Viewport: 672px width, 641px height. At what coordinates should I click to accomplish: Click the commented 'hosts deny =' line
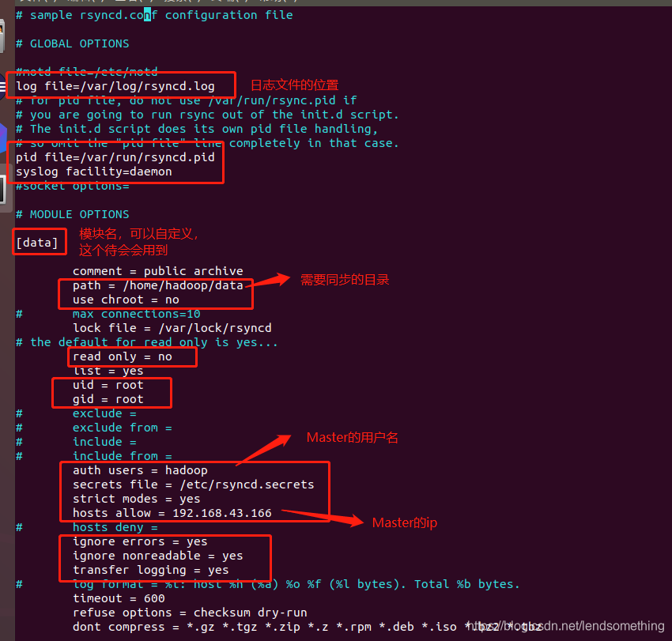87,527
